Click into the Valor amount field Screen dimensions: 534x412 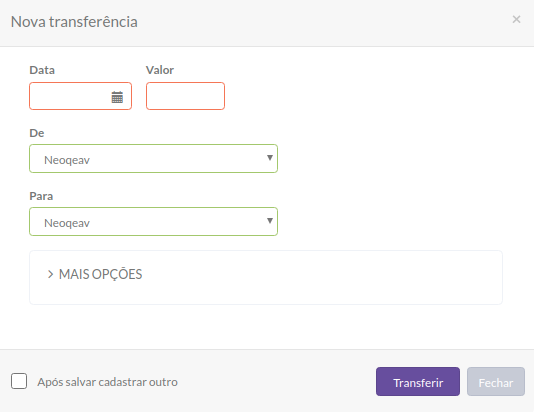[185, 96]
